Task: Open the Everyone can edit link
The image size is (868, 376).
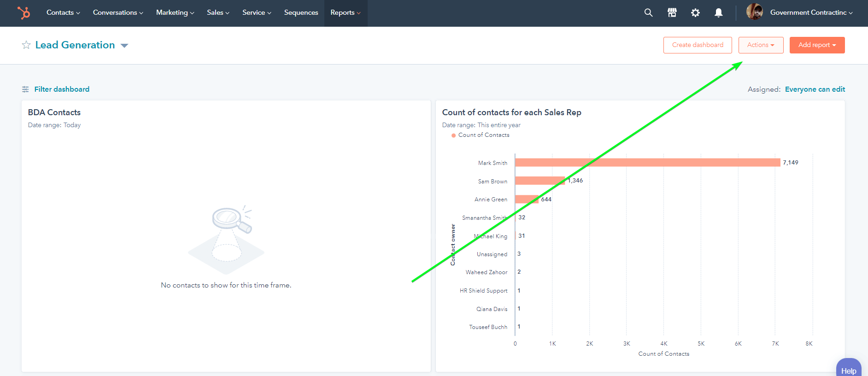Action: point(815,89)
